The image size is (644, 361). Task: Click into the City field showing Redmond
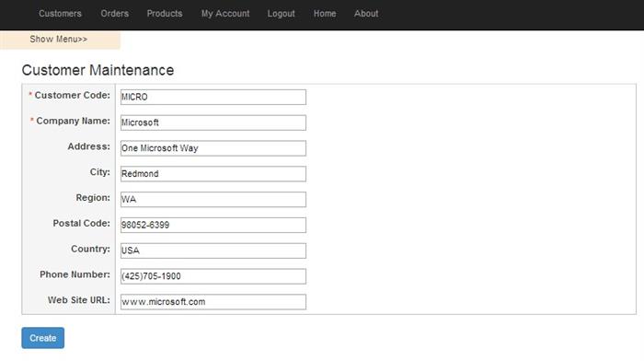(213, 173)
